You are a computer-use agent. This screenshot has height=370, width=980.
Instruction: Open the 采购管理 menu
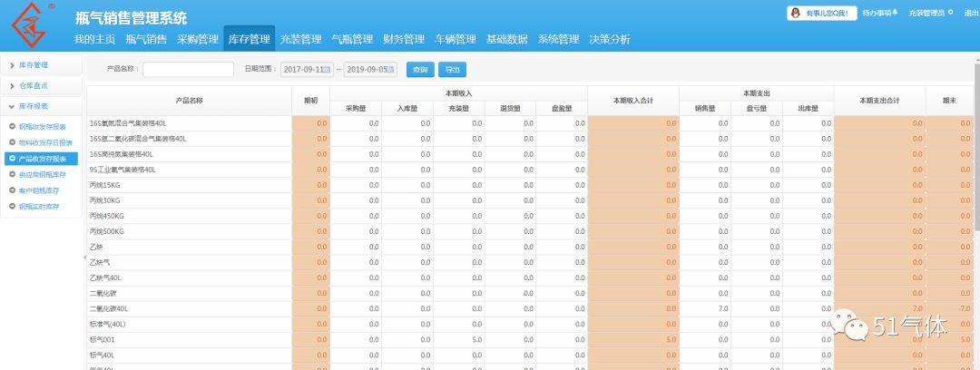tap(197, 39)
